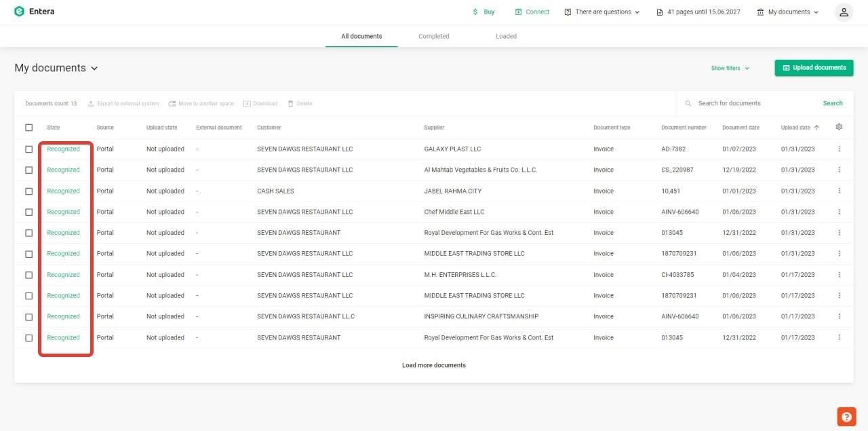Switch to Loaded tab
The height and width of the screenshot is (431, 868).
click(506, 36)
